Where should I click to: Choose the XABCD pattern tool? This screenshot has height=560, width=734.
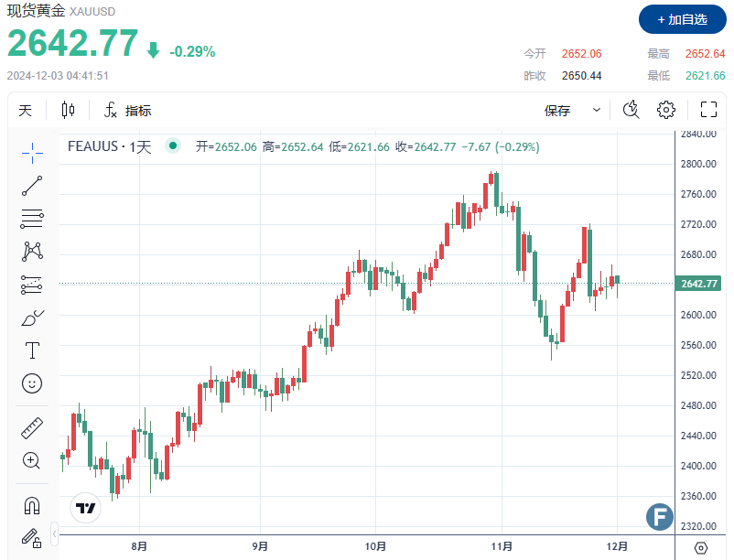pos(32,251)
